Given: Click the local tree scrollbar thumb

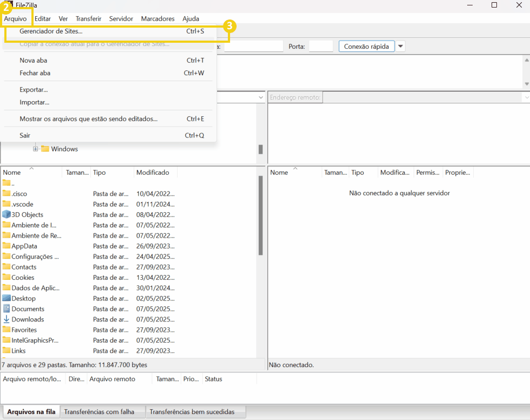Looking at the screenshot, I should 260,149.
